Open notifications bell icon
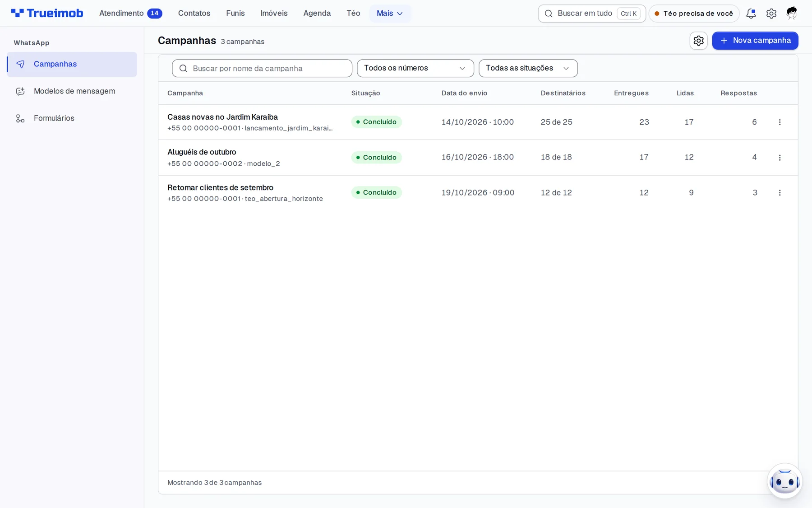Viewport: 812px width, 508px height. tap(751, 14)
